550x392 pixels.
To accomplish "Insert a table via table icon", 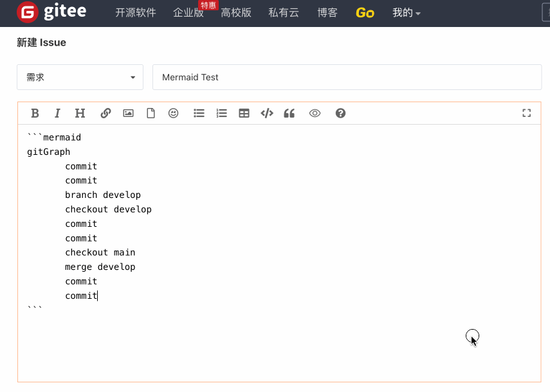I will click(x=244, y=113).
